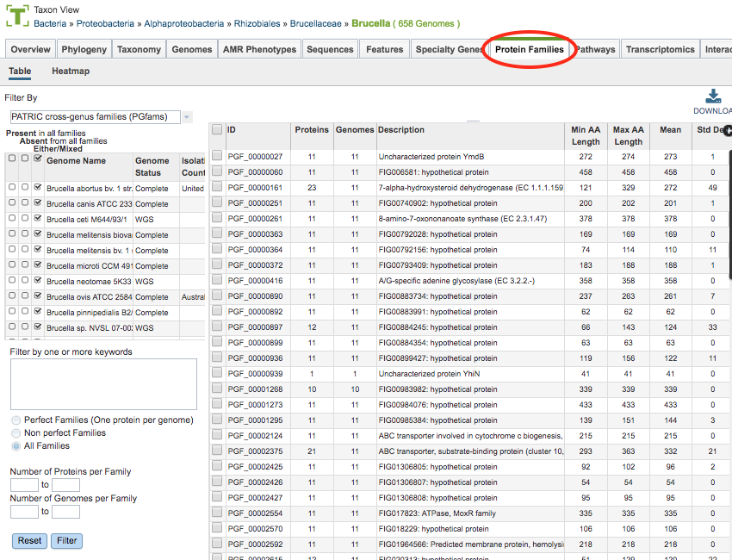The width and height of the screenshot is (732, 560).
Task: Open the Sequences tab
Action: [330, 49]
